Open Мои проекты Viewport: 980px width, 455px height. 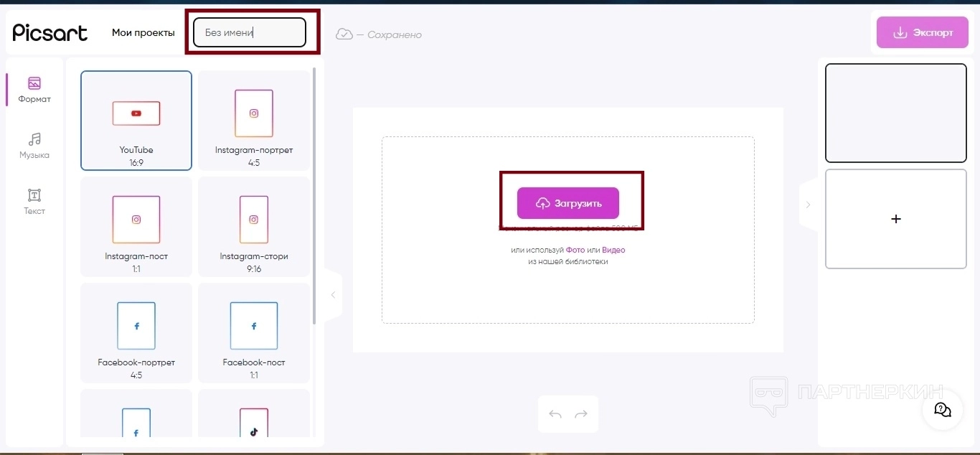143,33
